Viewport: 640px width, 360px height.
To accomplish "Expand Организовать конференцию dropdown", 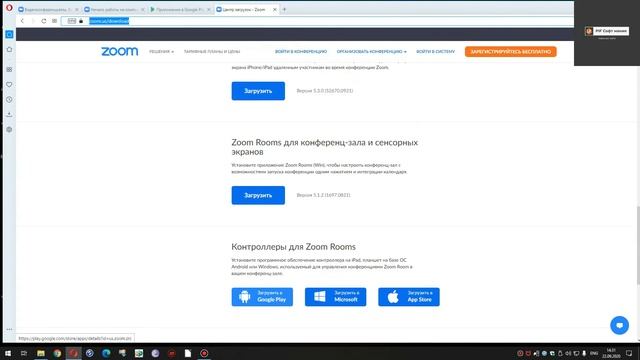I will click(371, 51).
